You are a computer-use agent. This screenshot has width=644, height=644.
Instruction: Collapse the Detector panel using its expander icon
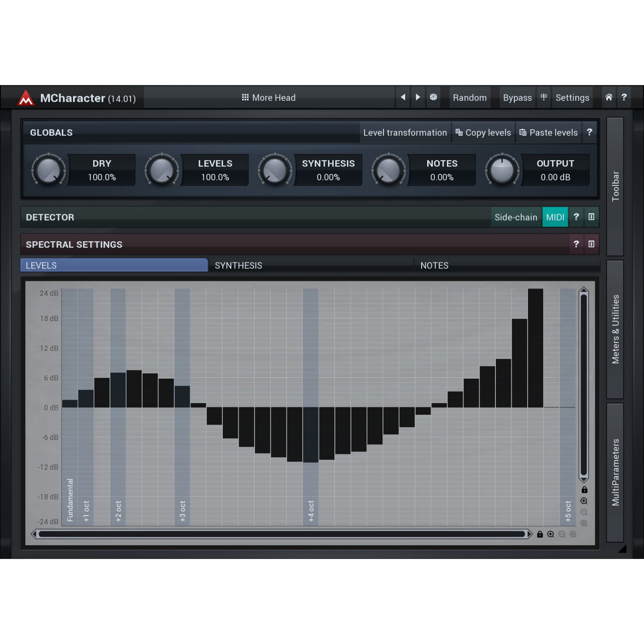[x=591, y=217]
